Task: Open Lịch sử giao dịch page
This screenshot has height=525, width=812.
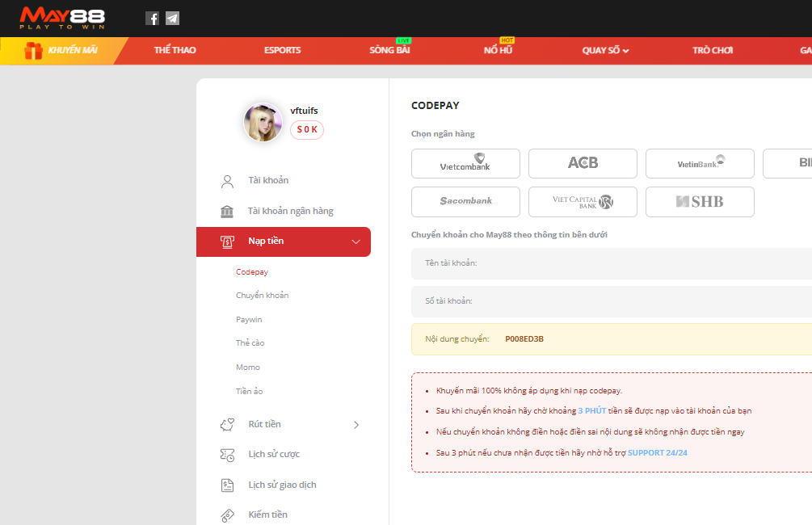Action: [282, 485]
